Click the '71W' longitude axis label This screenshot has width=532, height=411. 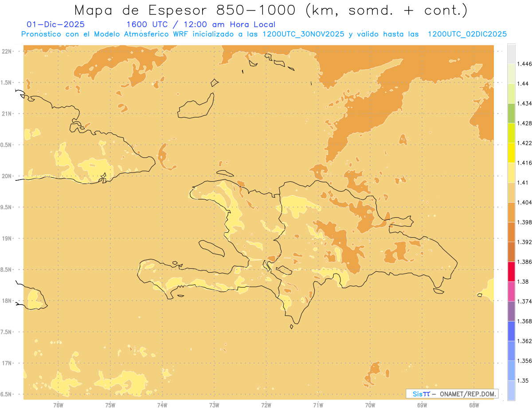point(318,405)
